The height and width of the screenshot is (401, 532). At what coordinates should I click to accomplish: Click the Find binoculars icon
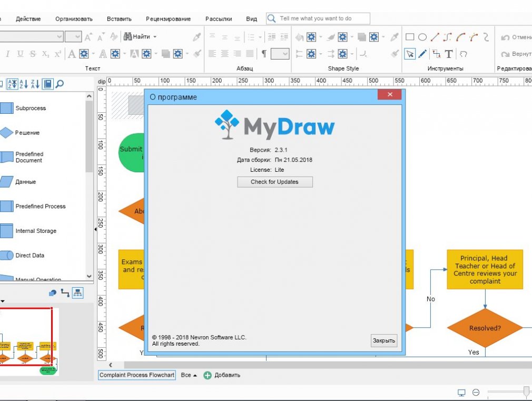(x=127, y=36)
